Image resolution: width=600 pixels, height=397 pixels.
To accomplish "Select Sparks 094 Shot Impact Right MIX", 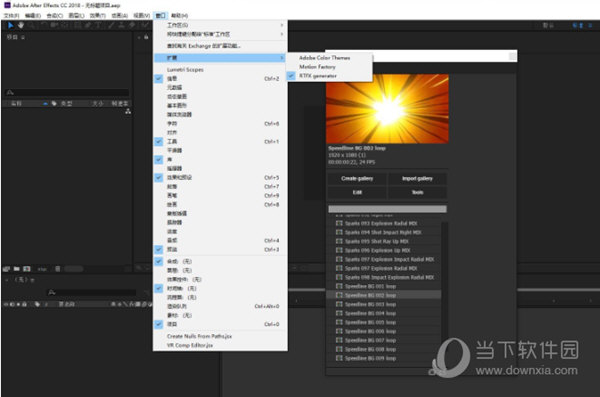I will 384,232.
